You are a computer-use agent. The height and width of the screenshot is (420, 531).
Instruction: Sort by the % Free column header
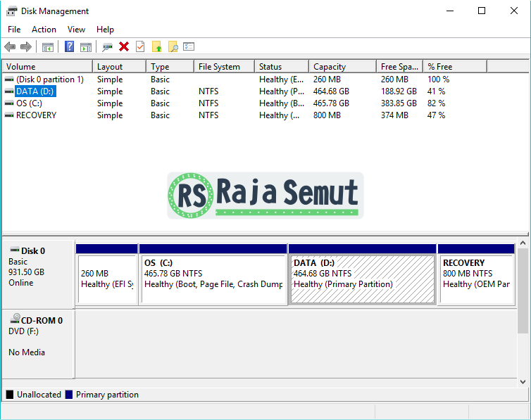(455, 67)
